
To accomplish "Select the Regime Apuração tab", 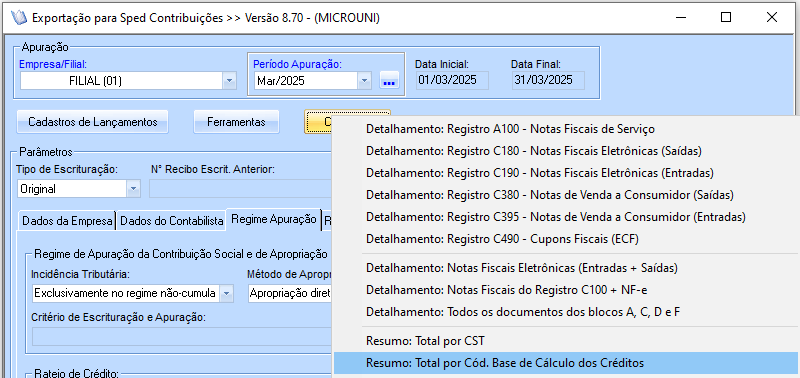I will [274, 219].
